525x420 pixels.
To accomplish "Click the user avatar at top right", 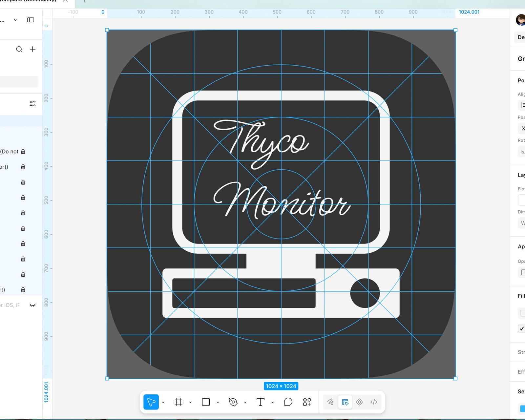I will coord(520,20).
